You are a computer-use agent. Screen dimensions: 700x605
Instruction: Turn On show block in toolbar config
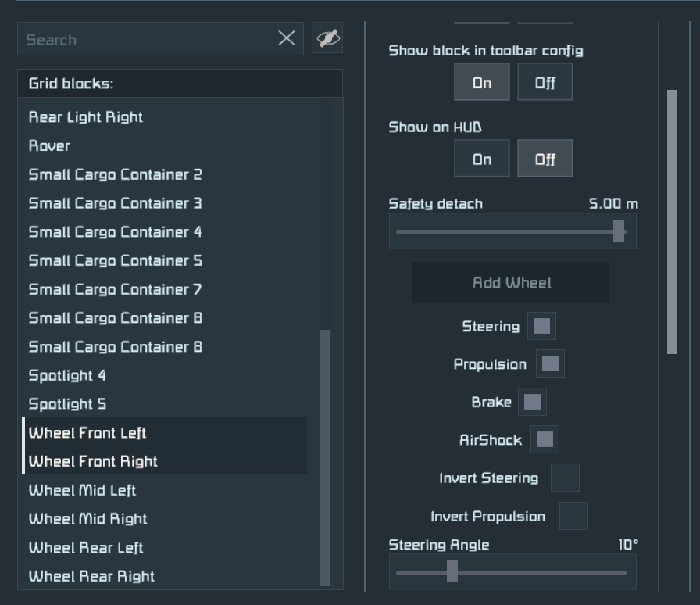point(482,82)
